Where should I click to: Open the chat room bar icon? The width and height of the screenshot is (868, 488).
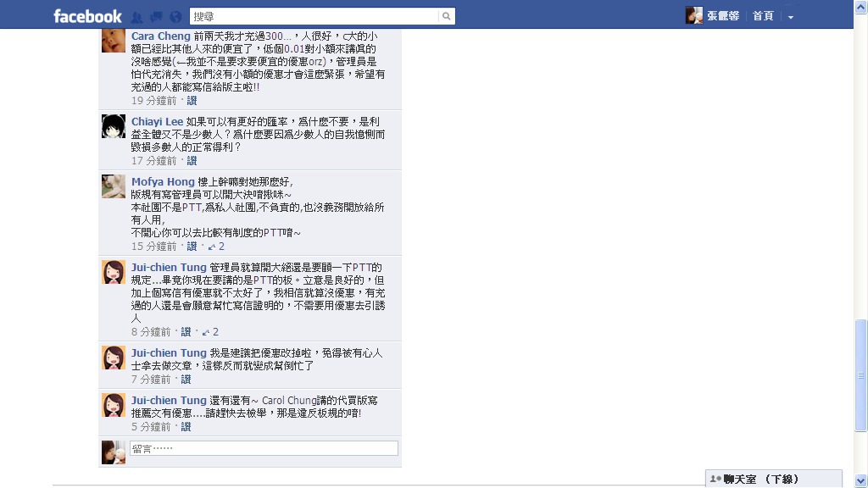715,480
